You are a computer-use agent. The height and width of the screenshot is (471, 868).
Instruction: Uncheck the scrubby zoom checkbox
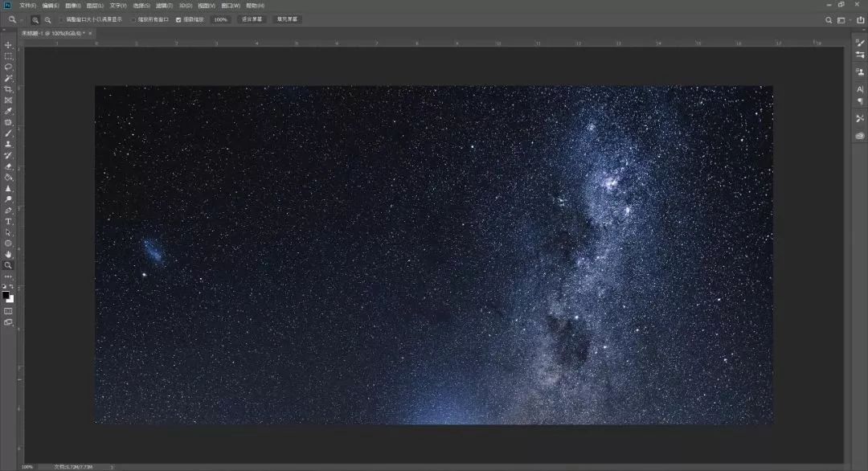178,19
